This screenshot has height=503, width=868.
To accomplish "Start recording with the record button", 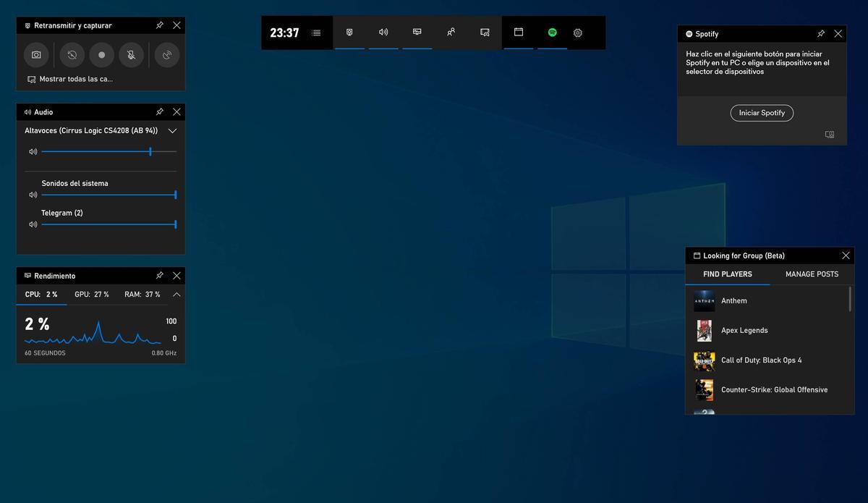I will click(x=100, y=53).
